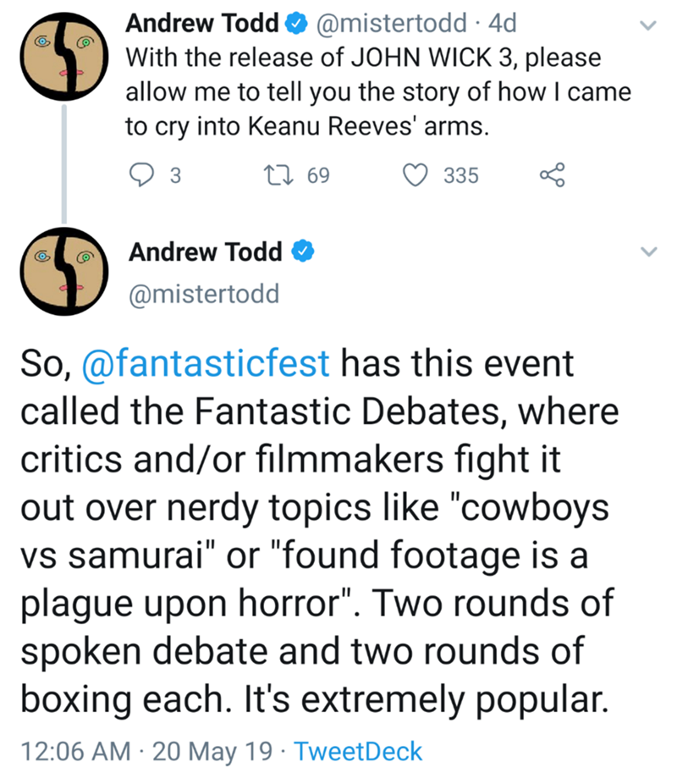Image resolution: width=677 pixels, height=784 pixels.
Task: Click the @mistertodd handle below second name
Action: tap(202, 295)
